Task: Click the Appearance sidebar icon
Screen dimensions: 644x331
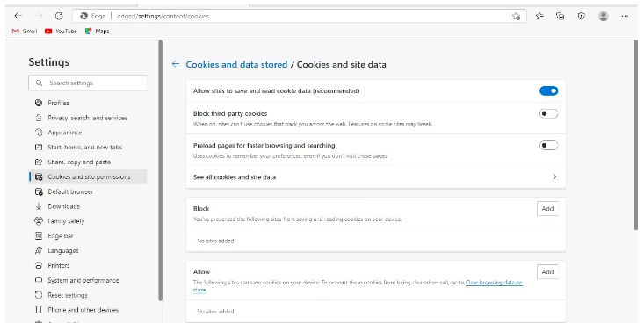Action: [x=39, y=133]
